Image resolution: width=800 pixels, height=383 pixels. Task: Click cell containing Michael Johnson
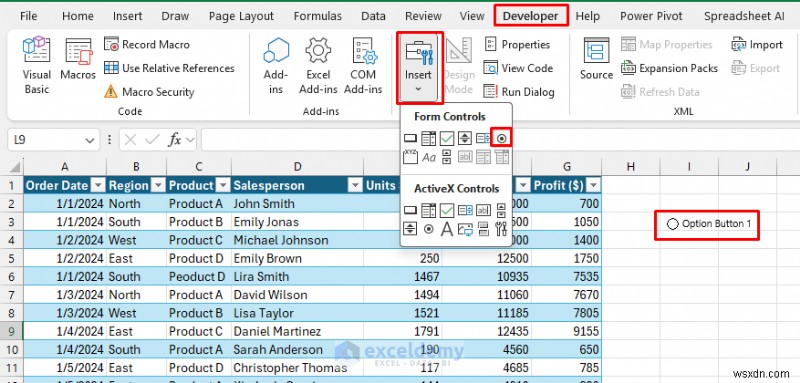tap(297, 240)
